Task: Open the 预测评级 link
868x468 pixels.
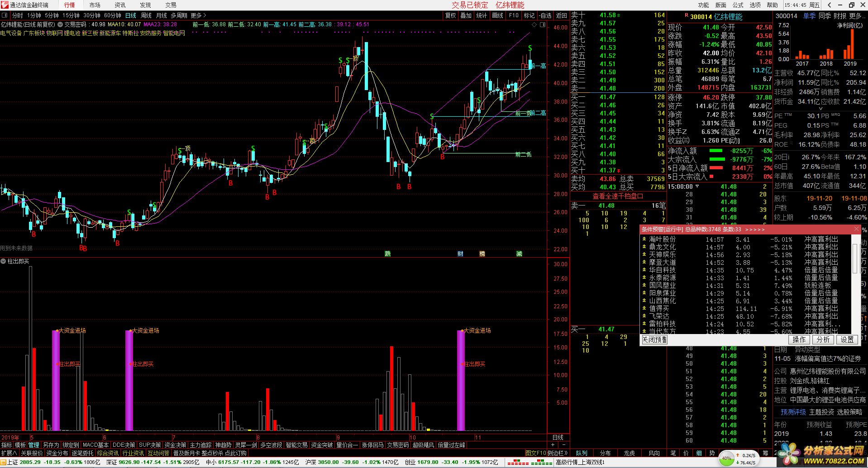Action: point(793,412)
